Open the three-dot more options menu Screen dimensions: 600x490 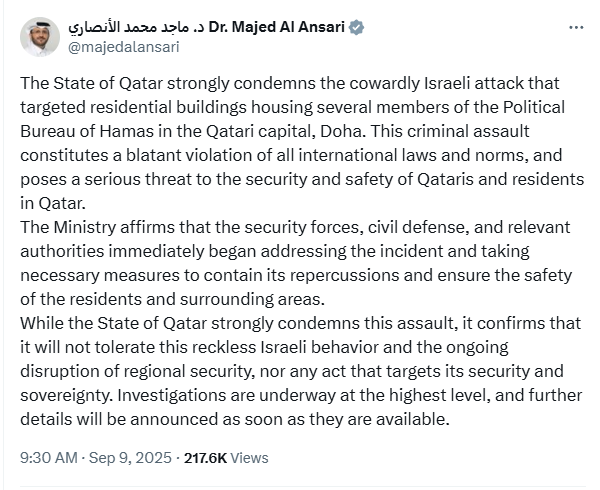[576, 28]
